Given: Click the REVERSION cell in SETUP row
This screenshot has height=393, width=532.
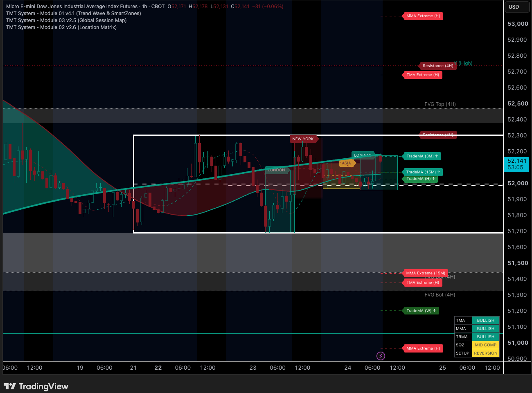Looking at the screenshot, I should pyautogui.click(x=486, y=353).
